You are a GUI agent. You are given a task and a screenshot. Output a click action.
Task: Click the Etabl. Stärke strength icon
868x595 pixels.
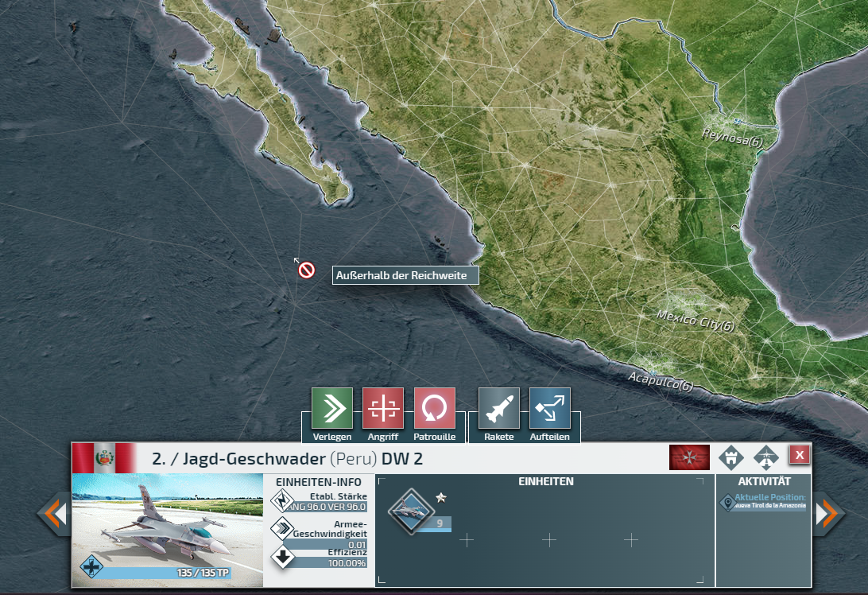(283, 501)
